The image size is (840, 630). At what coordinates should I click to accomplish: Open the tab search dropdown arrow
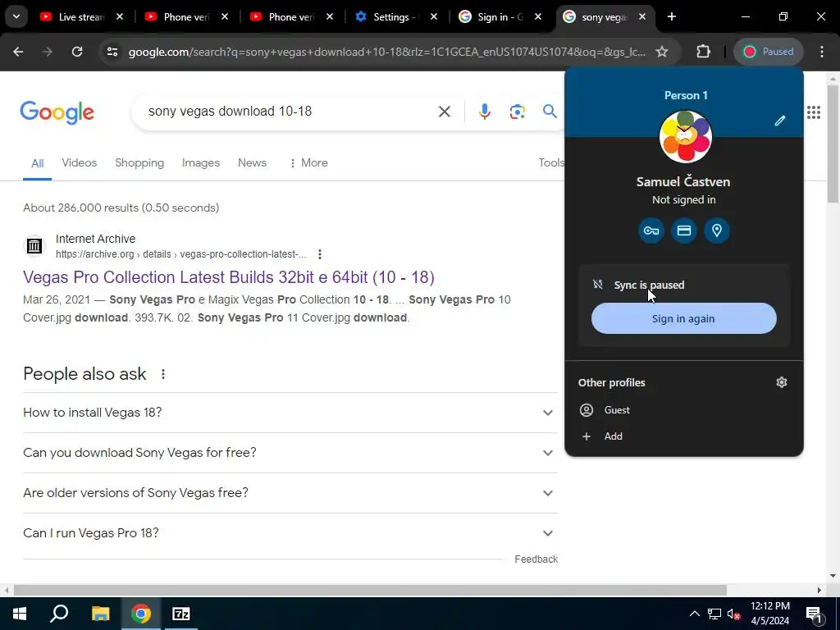16,16
